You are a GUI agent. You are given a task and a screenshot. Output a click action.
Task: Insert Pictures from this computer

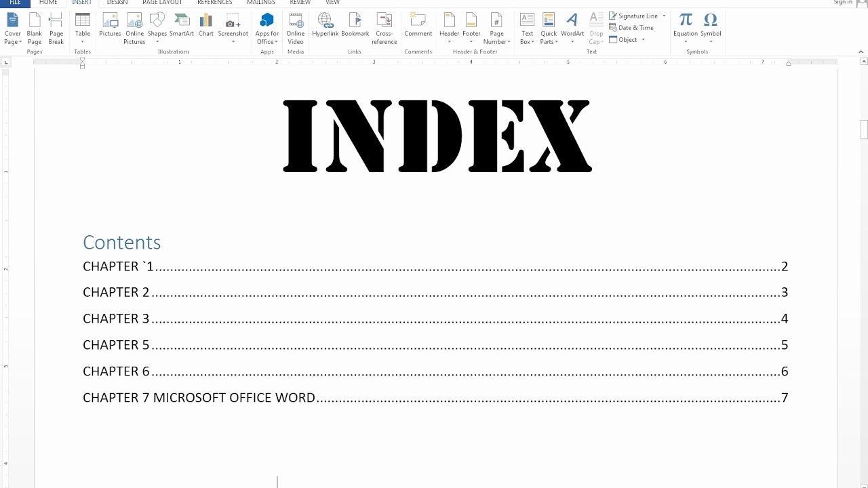(x=110, y=26)
